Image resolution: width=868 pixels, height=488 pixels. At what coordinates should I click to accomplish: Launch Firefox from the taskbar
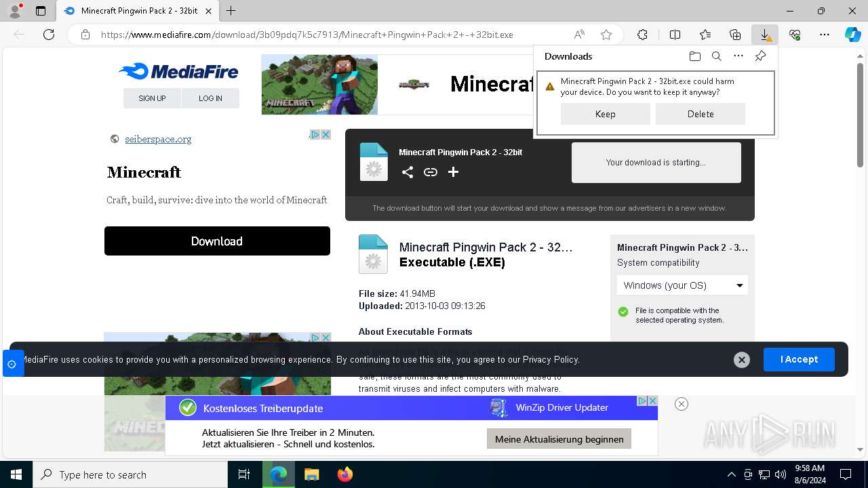click(x=345, y=474)
